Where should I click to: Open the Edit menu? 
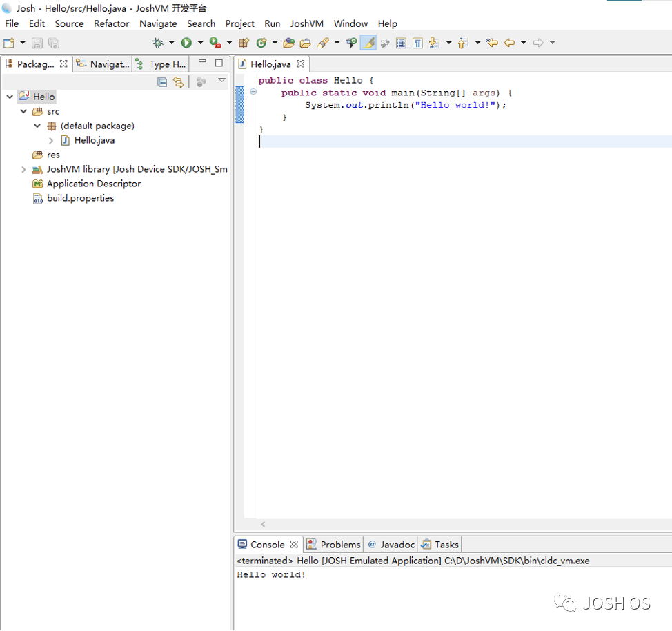(37, 23)
